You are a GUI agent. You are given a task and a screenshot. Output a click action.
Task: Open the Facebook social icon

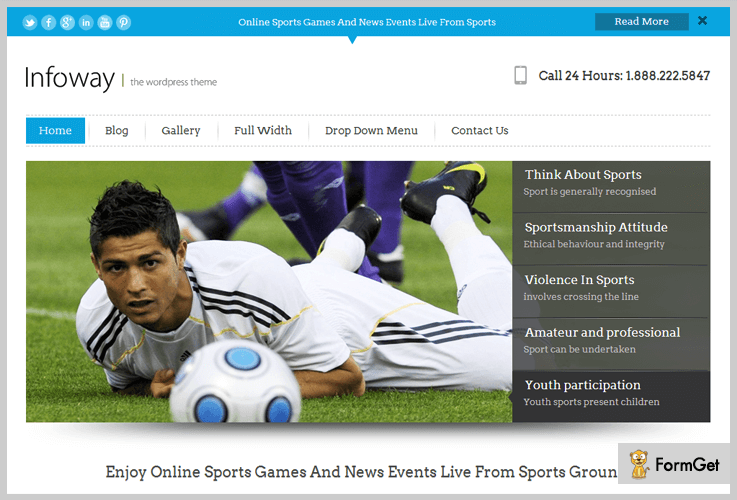click(48, 22)
